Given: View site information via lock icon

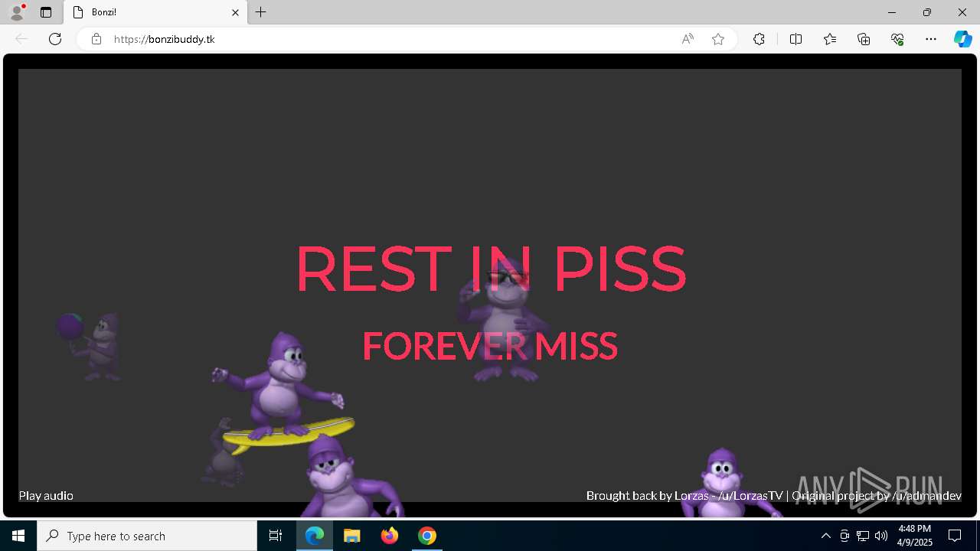Looking at the screenshot, I should tap(96, 39).
